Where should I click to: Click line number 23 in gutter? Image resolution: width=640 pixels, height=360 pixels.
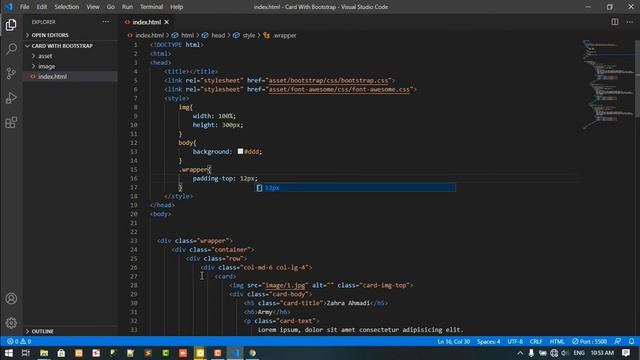click(134, 241)
